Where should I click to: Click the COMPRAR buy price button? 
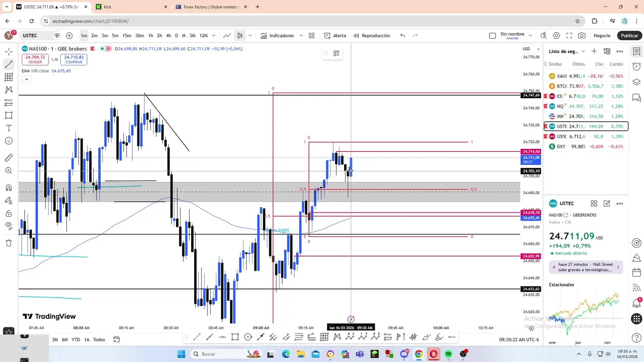pos(74,59)
